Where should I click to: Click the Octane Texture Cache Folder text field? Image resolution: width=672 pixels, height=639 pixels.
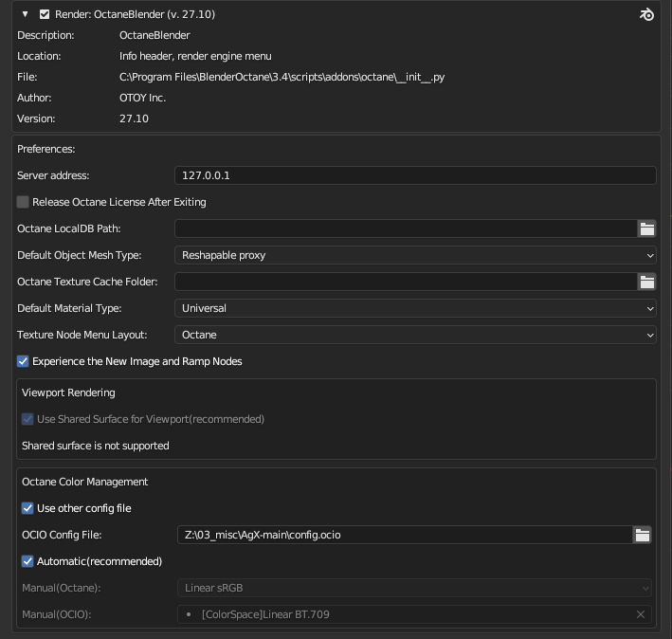(405, 282)
